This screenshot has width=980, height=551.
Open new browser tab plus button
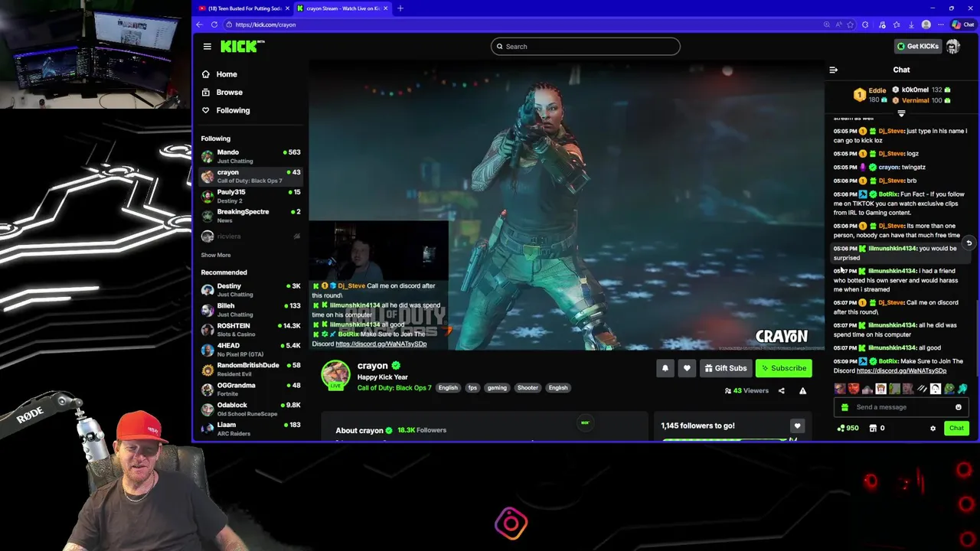400,8
